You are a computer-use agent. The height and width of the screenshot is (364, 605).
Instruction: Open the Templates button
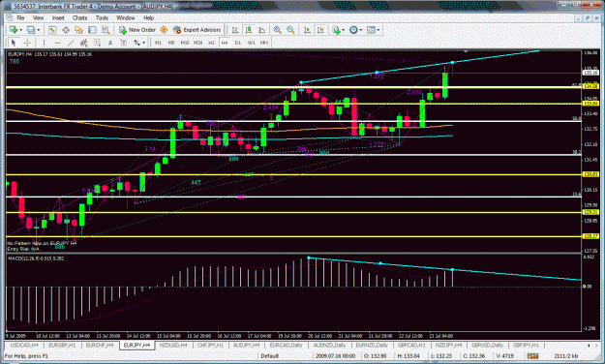click(371, 30)
